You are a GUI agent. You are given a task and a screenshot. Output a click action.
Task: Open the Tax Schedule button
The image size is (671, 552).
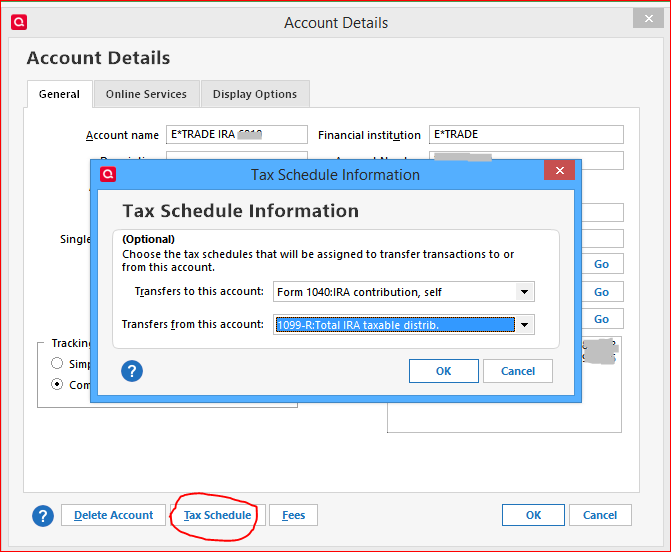click(217, 515)
